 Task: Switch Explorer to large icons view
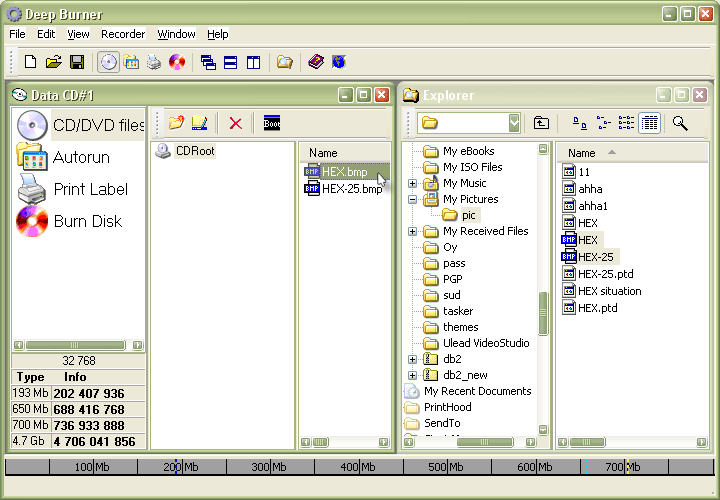[x=580, y=123]
